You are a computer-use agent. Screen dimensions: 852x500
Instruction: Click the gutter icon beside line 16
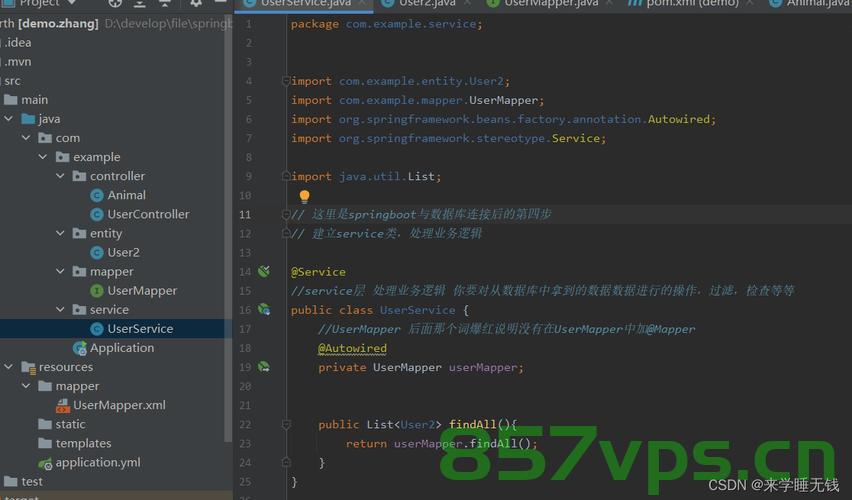tap(264, 309)
